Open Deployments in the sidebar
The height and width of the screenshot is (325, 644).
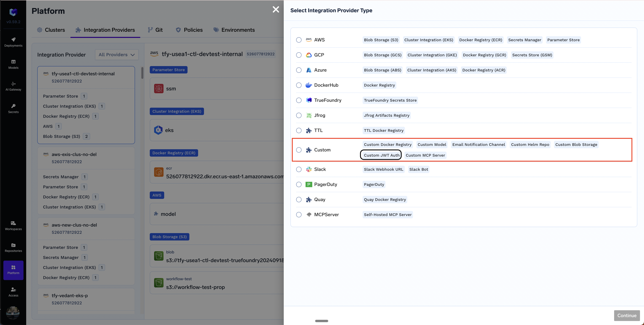[13, 42]
